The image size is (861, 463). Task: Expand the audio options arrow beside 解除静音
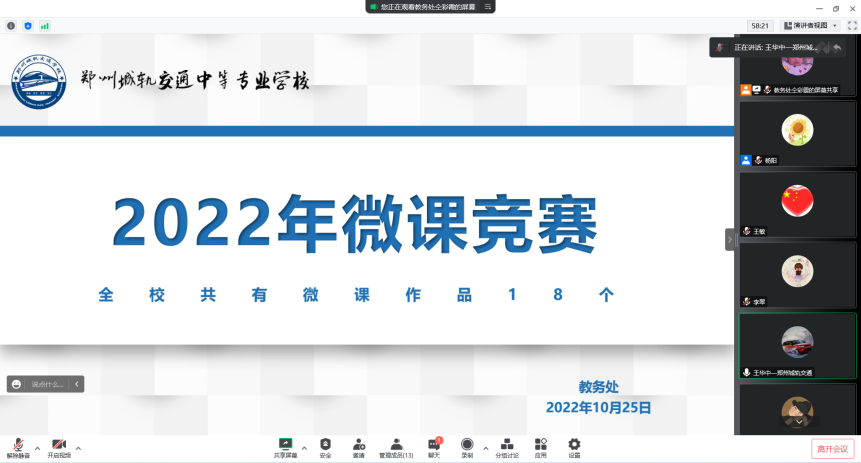point(38,447)
